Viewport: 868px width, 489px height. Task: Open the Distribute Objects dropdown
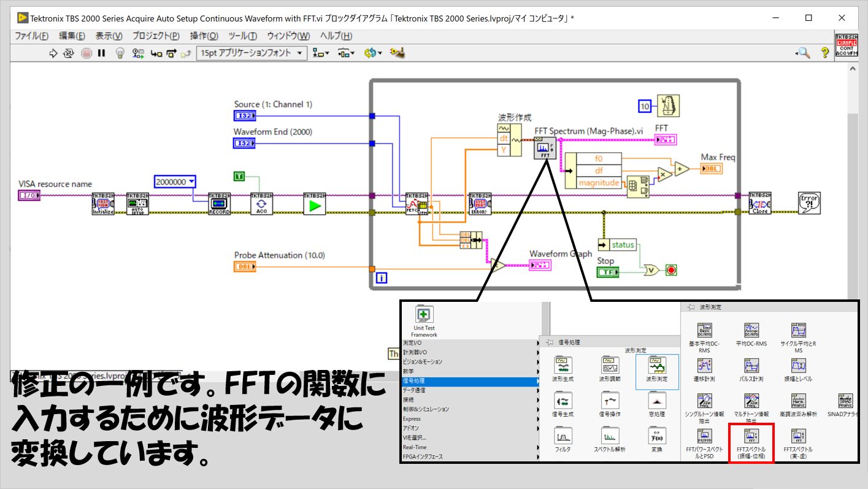coord(347,53)
